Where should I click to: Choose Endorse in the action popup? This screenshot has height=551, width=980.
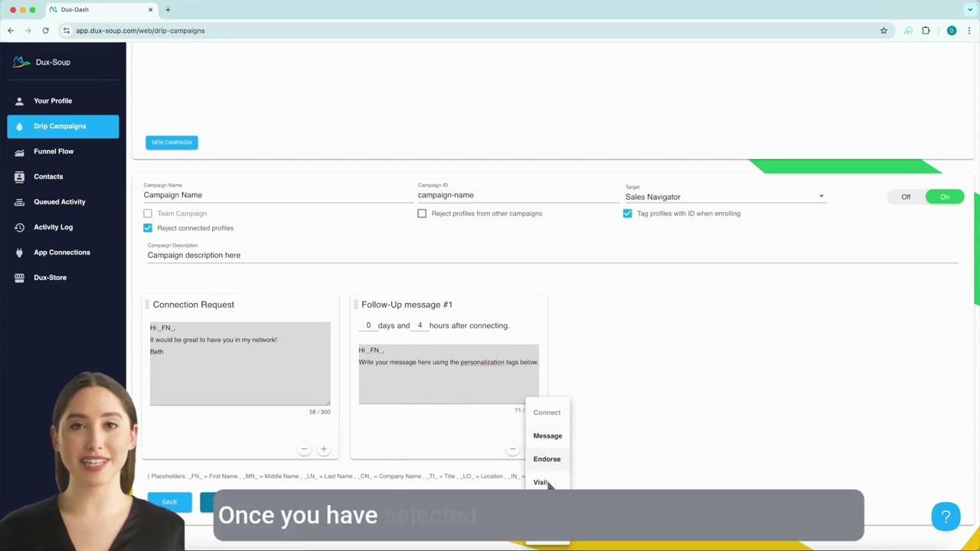tap(547, 459)
